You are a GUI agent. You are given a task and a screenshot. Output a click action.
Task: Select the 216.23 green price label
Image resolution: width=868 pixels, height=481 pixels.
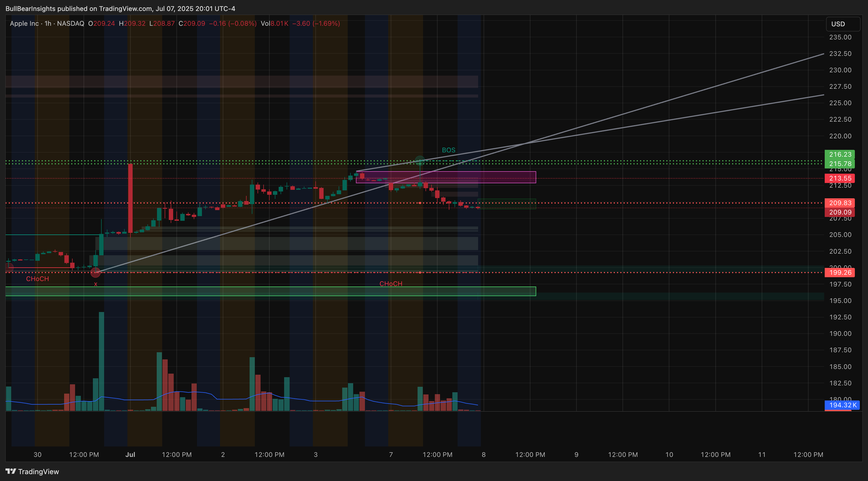[x=840, y=154]
